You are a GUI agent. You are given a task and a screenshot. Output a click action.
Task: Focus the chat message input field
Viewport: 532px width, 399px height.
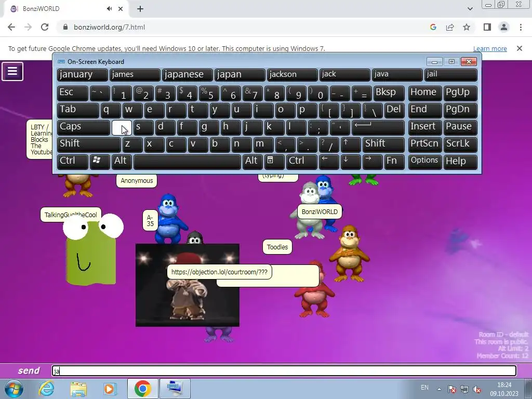284,370
